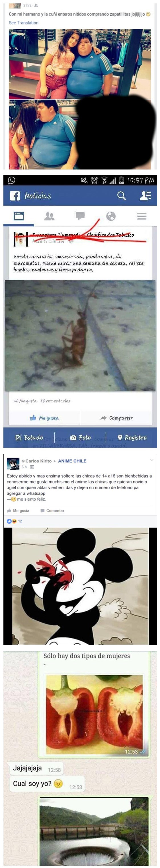Image resolution: width=160 pixels, height=868 pixels.
Task: Tap Comentar on Carlos Kirito post
Action: [52, 511]
